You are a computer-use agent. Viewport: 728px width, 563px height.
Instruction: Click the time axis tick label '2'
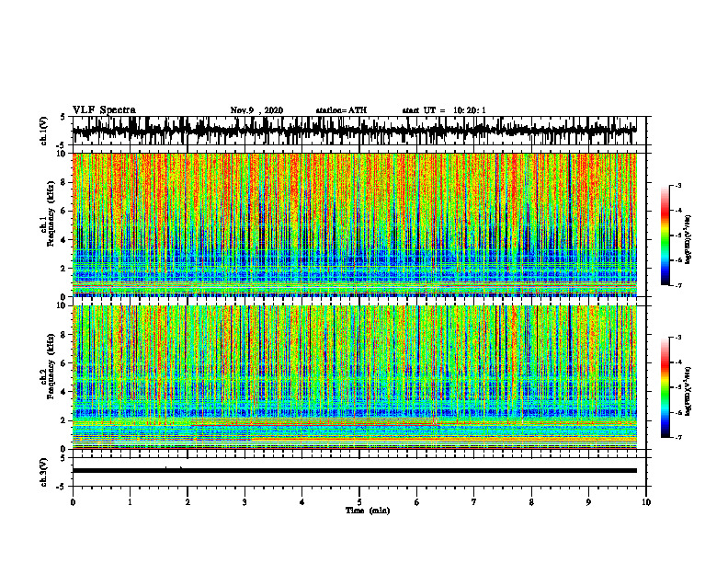click(188, 502)
